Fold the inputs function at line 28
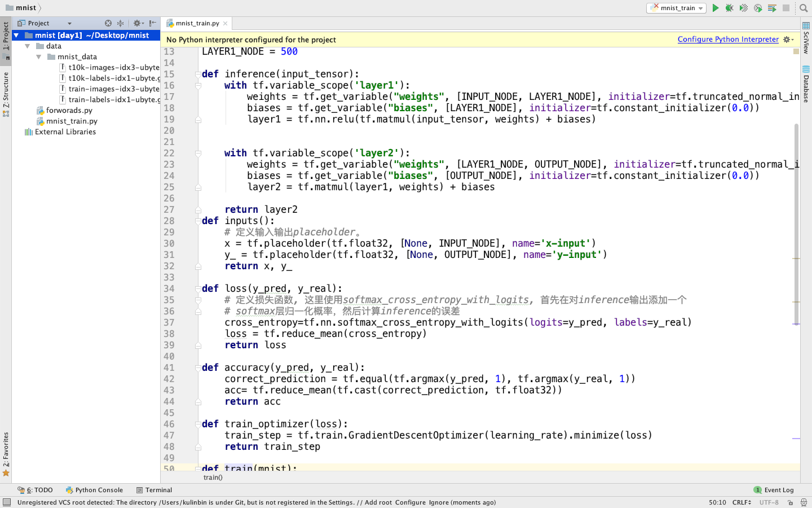This screenshot has height=508, width=812. 198,221
